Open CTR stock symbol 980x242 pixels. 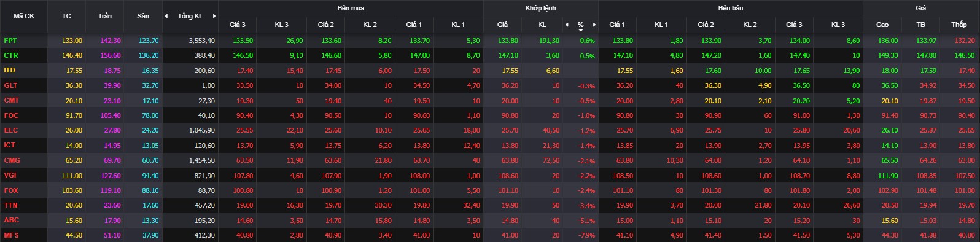(11, 55)
